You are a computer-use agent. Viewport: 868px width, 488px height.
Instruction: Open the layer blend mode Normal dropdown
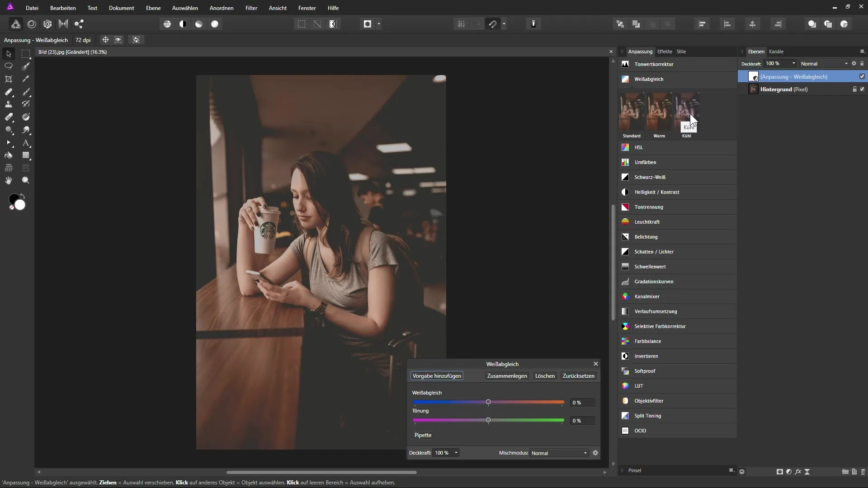[x=824, y=64]
